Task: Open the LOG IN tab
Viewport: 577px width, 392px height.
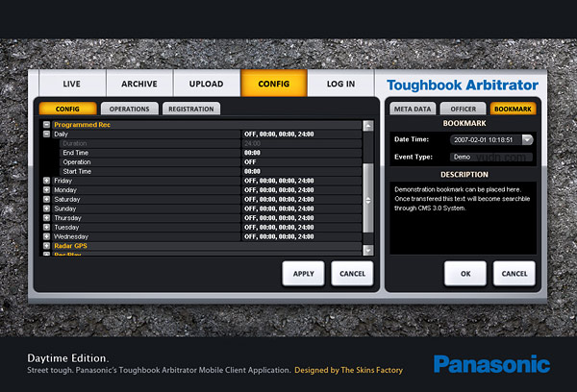Action: tap(341, 84)
